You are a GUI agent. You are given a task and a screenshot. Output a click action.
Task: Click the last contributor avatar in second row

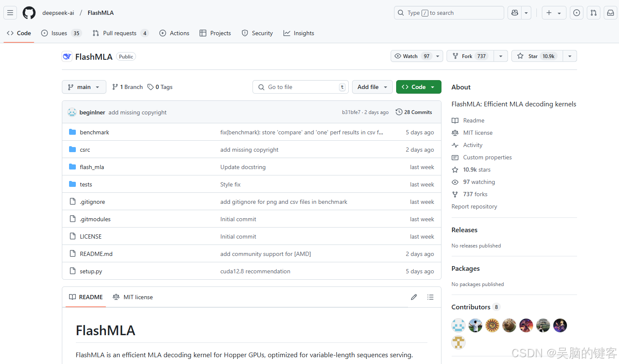(458, 342)
